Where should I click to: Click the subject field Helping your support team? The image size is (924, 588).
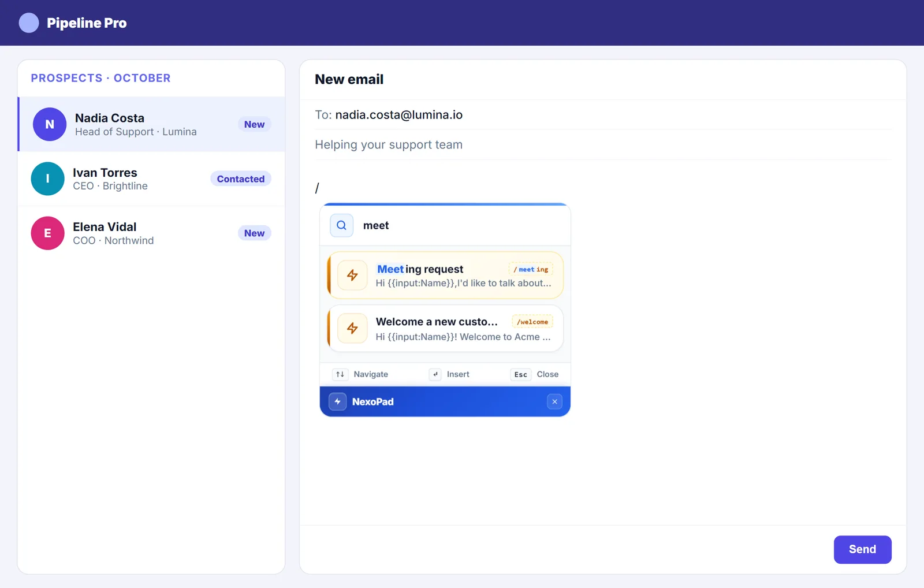pyautogui.click(x=603, y=145)
